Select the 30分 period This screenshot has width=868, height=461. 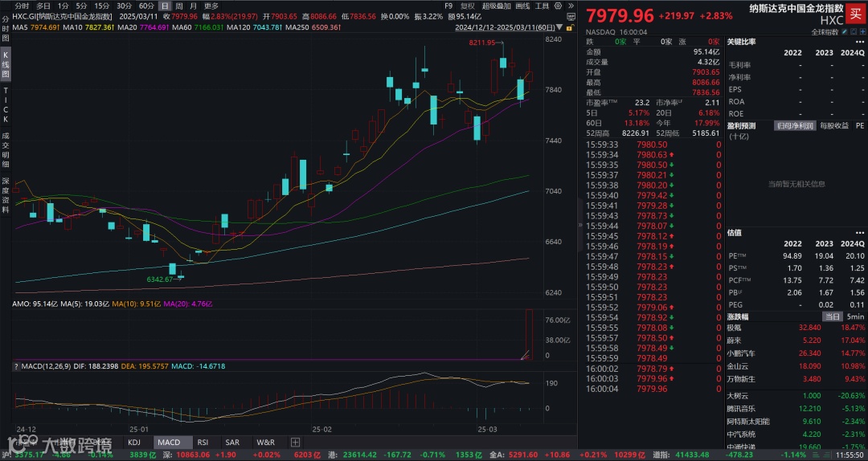tap(124, 6)
